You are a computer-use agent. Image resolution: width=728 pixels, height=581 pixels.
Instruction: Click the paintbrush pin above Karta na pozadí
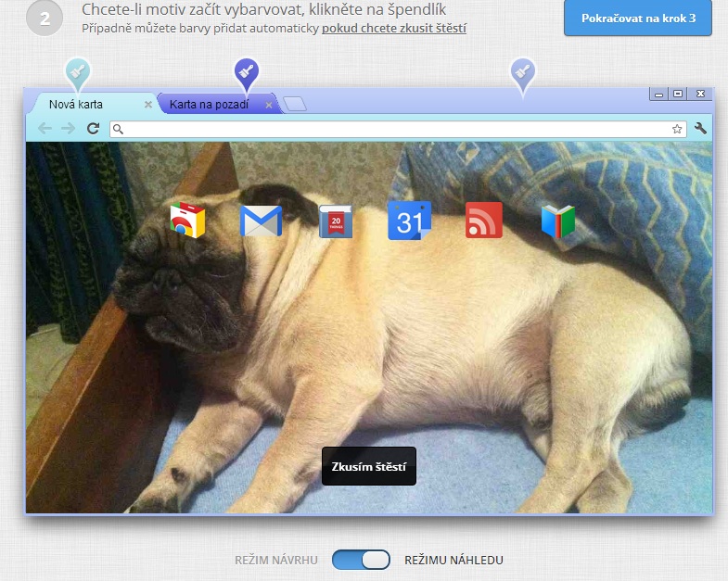(247, 73)
